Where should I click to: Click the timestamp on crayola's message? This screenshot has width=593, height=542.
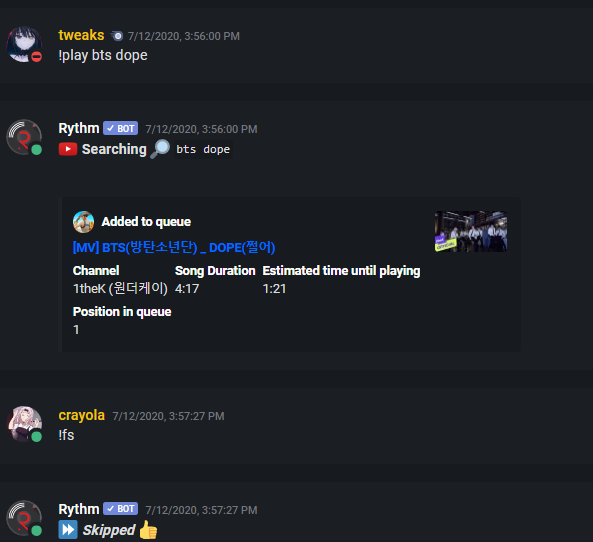click(168, 416)
